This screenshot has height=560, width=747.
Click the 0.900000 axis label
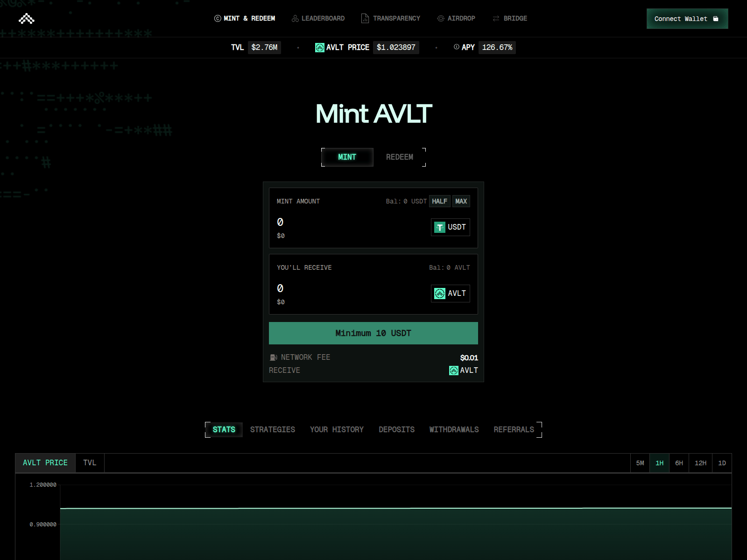coord(43,525)
